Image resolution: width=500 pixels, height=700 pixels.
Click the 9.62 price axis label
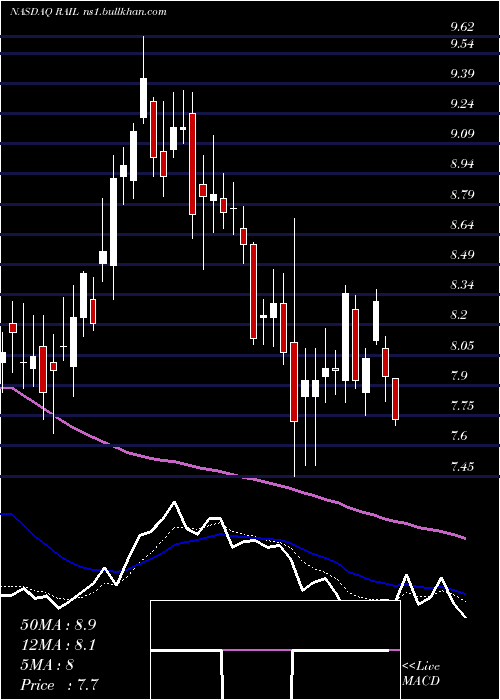click(462, 27)
